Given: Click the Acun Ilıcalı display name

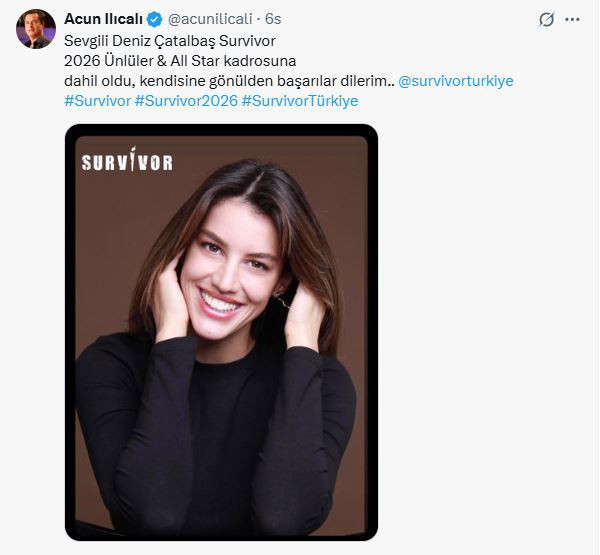Looking at the screenshot, I should (103, 19).
